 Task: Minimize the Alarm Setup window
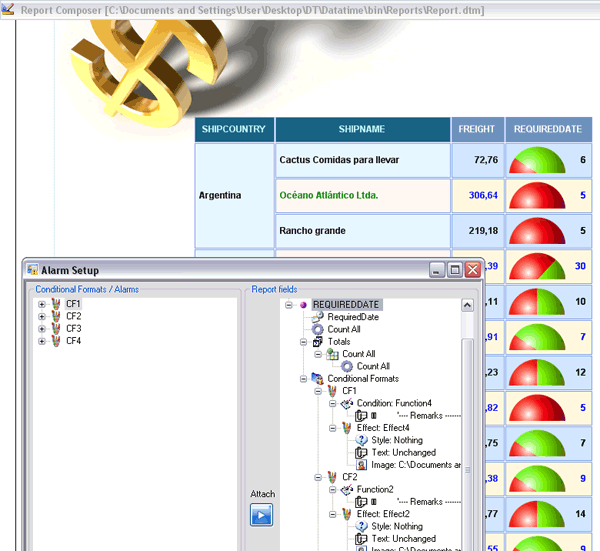tap(437, 270)
